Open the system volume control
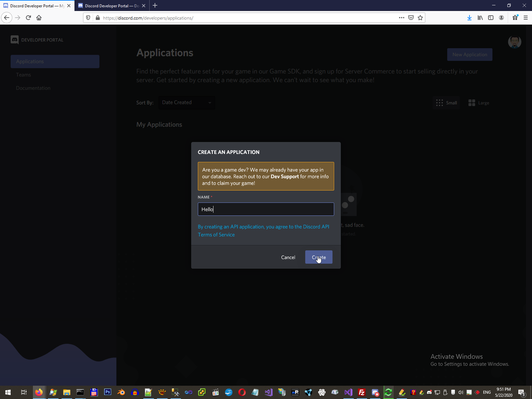 pyautogui.click(x=461, y=392)
